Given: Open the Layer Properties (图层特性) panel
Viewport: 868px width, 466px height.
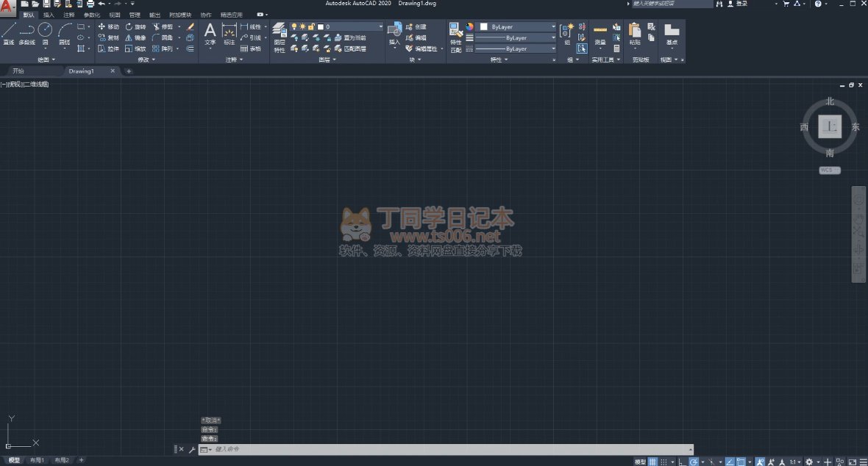Looking at the screenshot, I should click(280, 37).
